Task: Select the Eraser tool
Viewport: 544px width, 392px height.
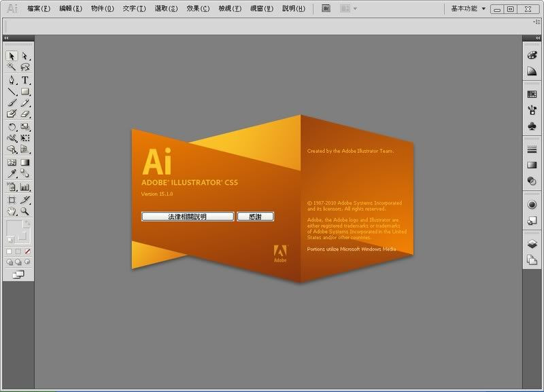Action: (25, 113)
